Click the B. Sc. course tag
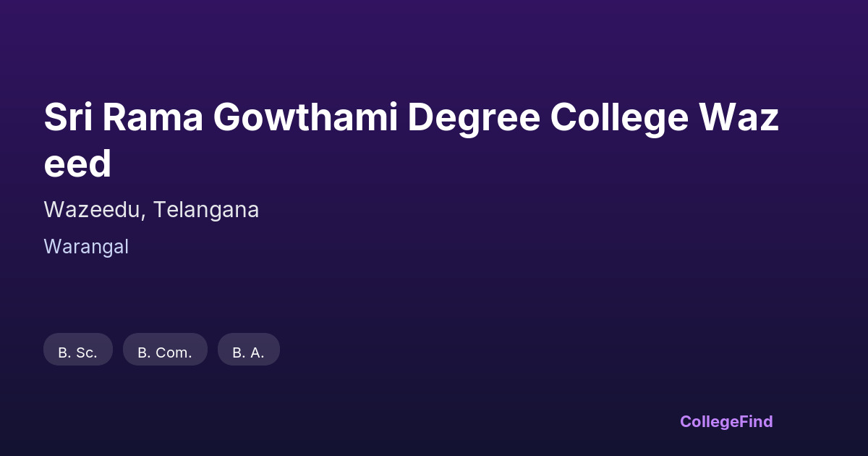 [78, 350]
